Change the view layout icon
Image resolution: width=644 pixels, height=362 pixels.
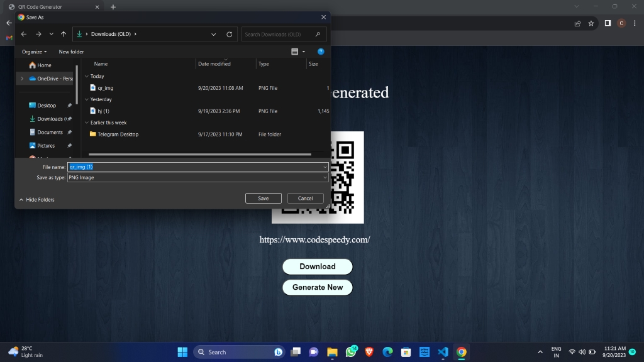click(294, 52)
